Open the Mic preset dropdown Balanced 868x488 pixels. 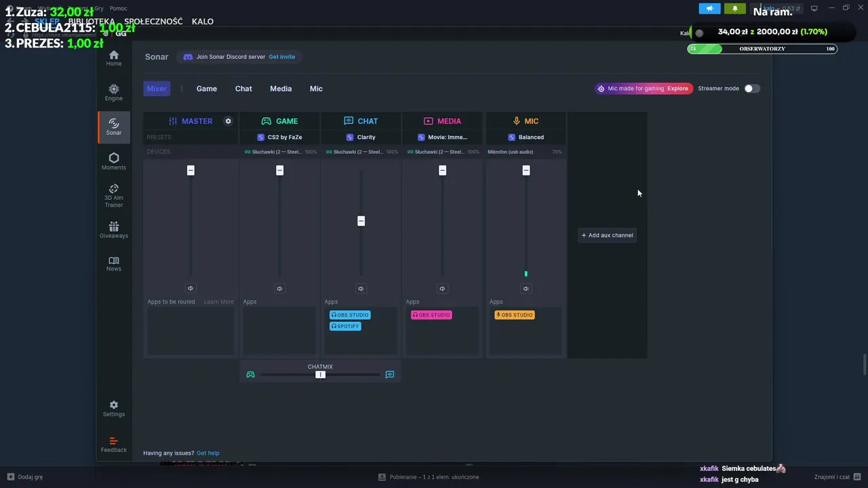click(526, 137)
